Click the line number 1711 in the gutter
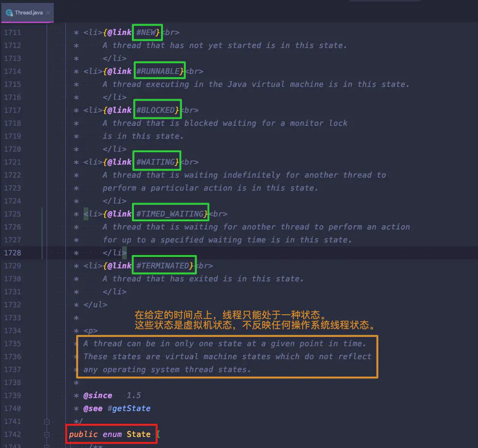478x448 pixels. tap(12, 32)
